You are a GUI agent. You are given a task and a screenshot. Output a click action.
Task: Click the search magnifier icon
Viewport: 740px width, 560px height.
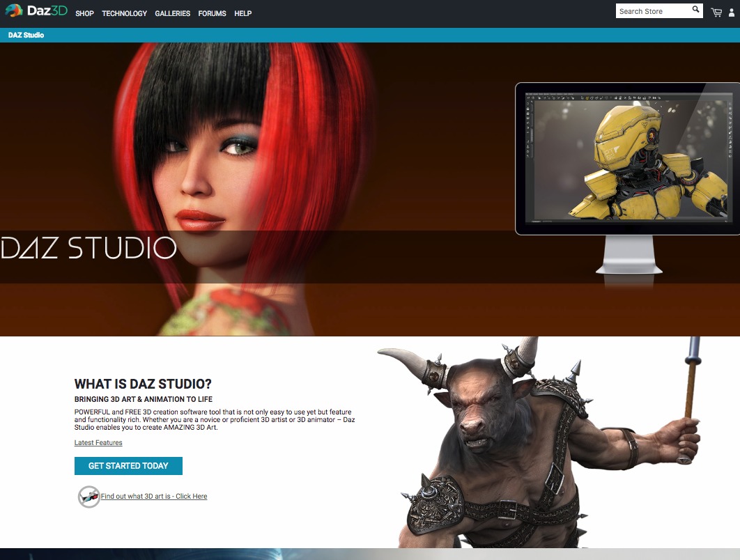click(x=695, y=10)
